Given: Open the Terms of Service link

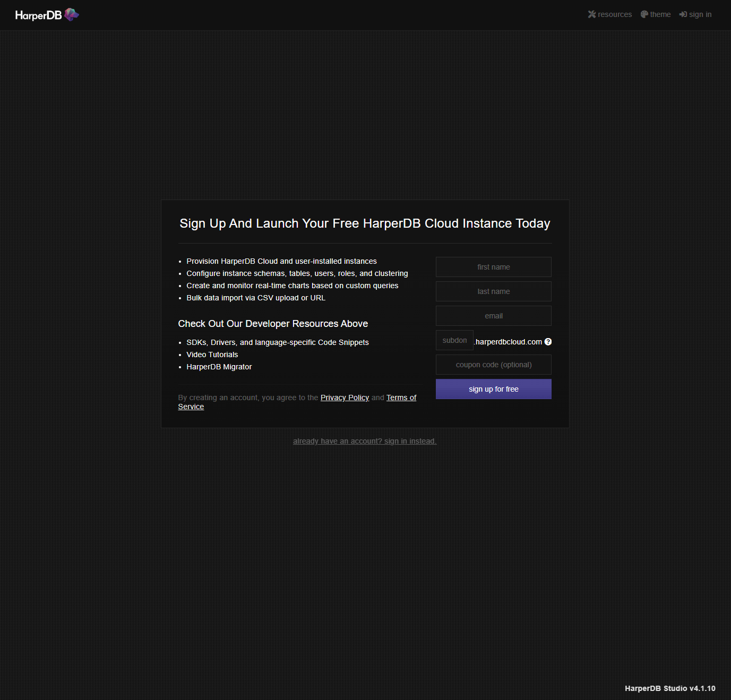Looking at the screenshot, I should click(x=297, y=402).
